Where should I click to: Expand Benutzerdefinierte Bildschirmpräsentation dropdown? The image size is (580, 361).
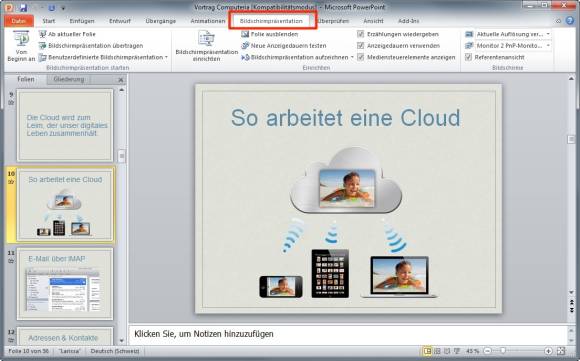point(166,57)
